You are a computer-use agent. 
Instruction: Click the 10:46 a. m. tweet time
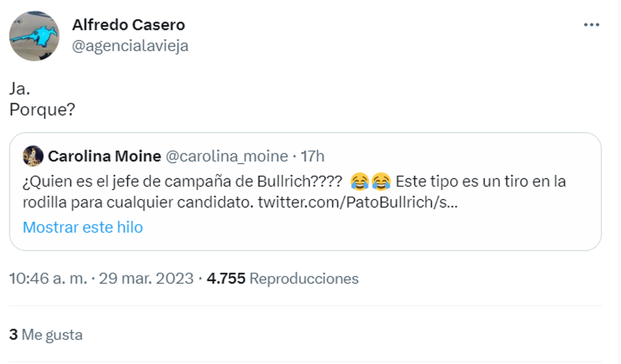coord(49,279)
